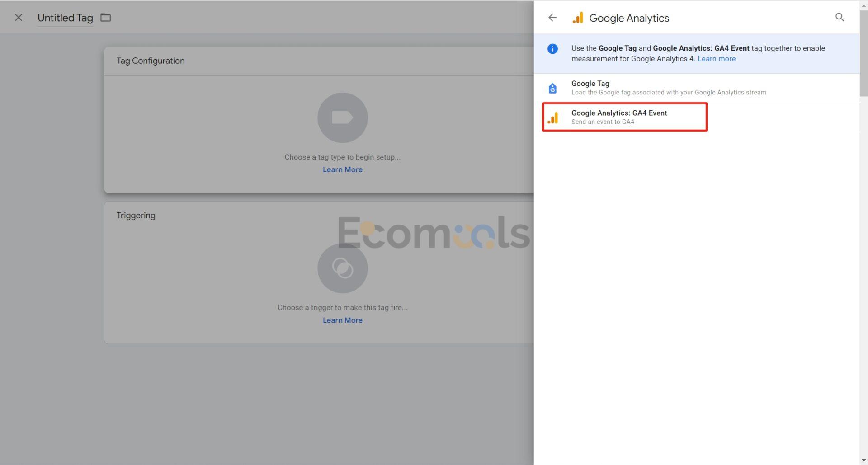The height and width of the screenshot is (465, 868).
Task: Open folder icon next to Untitled Tag
Action: (105, 18)
